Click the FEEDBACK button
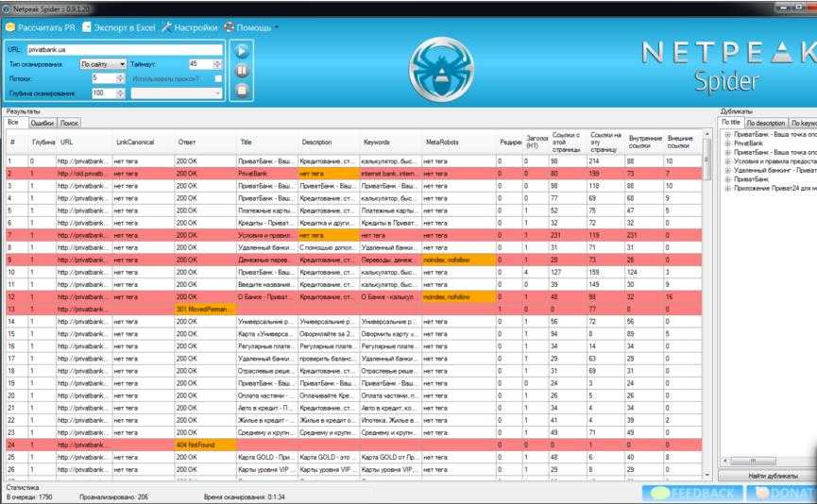The height and width of the screenshot is (504, 817). click(x=690, y=494)
